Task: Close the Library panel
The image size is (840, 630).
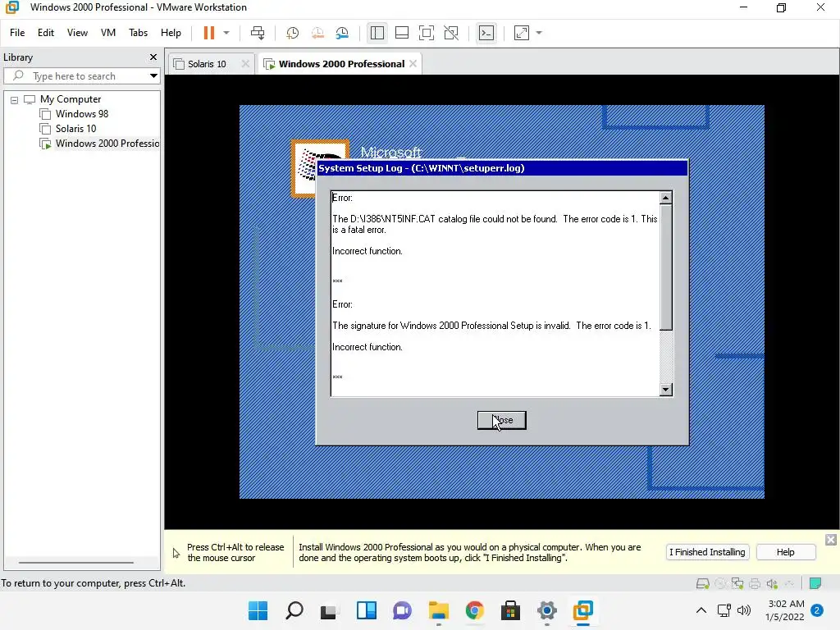Action: click(x=153, y=57)
